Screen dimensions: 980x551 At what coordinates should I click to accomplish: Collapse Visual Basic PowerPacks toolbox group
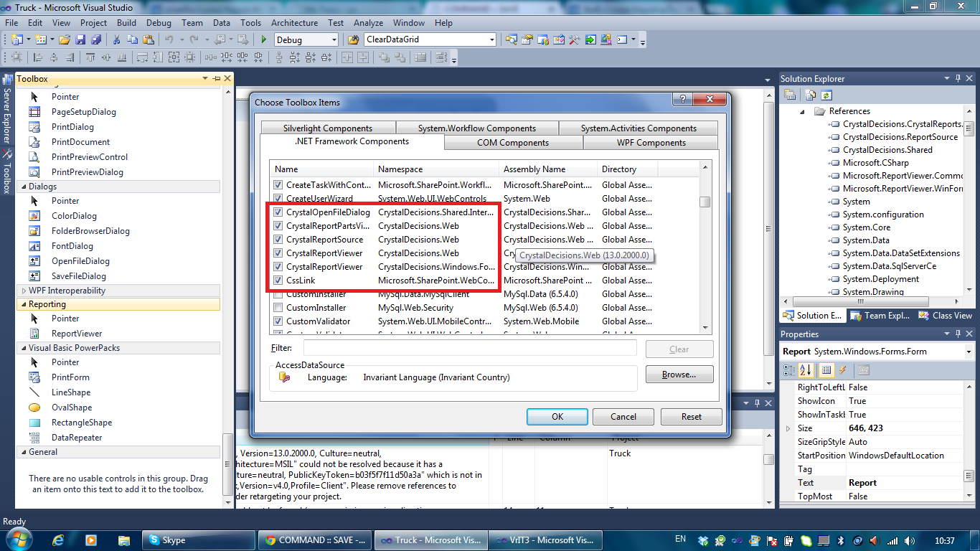click(x=22, y=348)
